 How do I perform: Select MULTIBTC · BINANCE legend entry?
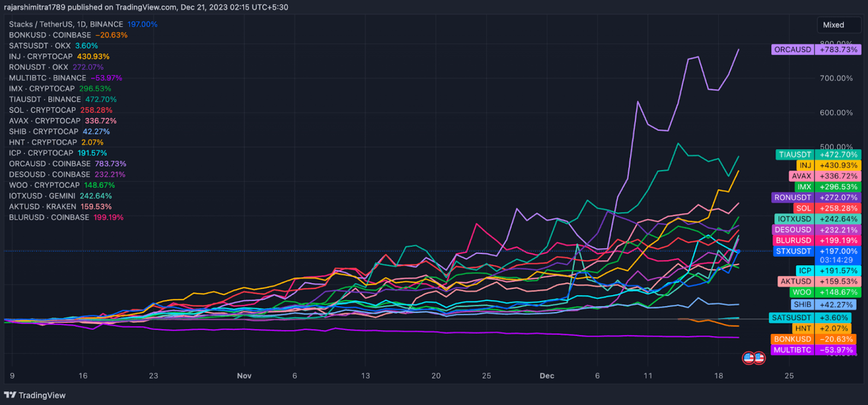click(x=47, y=78)
